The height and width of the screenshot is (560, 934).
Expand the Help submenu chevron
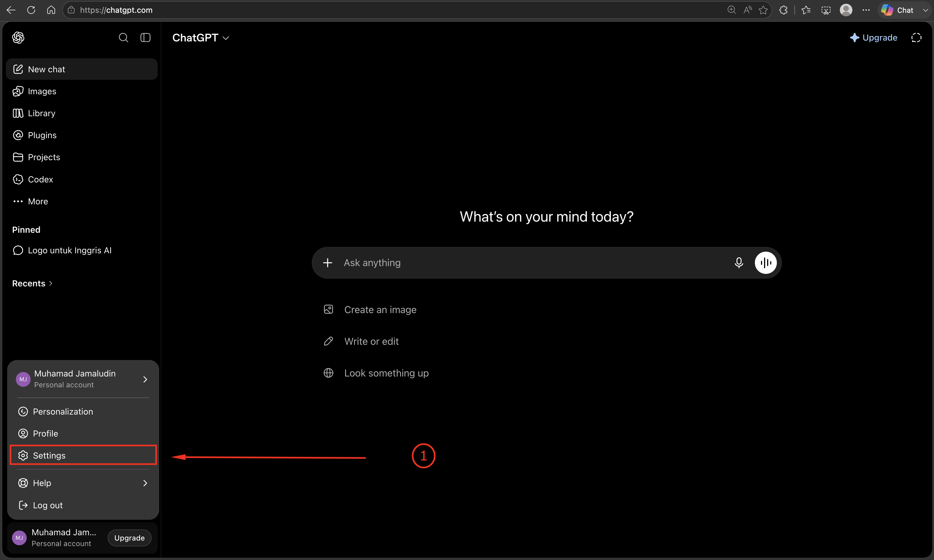coord(145,483)
